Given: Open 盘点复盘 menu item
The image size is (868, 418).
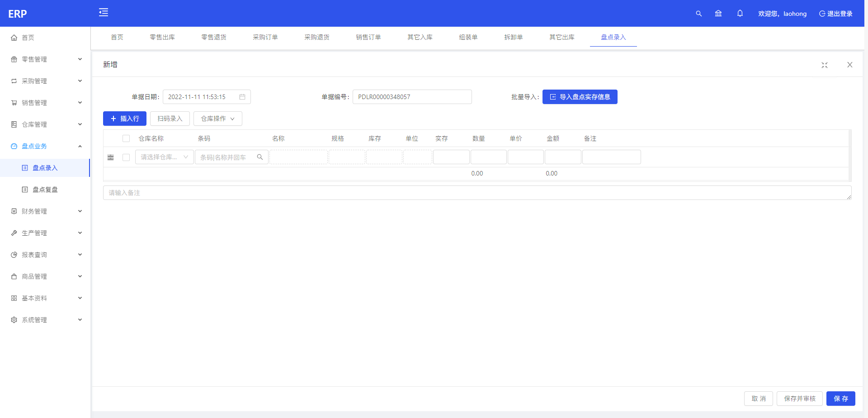Looking at the screenshot, I should (x=45, y=190).
